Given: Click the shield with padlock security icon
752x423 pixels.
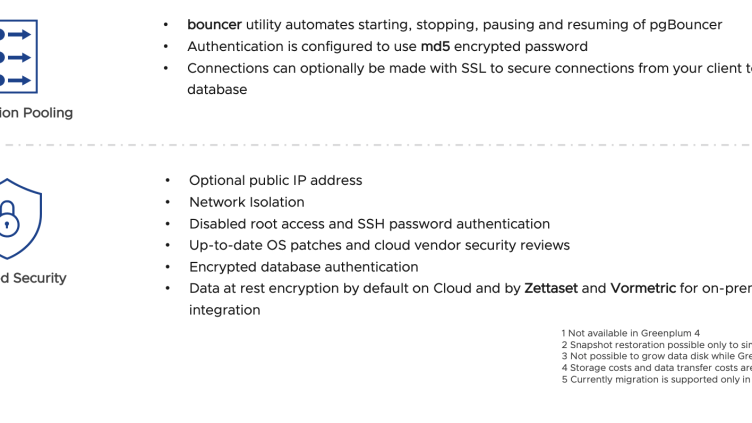Looking at the screenshot, I should point(14,220).
